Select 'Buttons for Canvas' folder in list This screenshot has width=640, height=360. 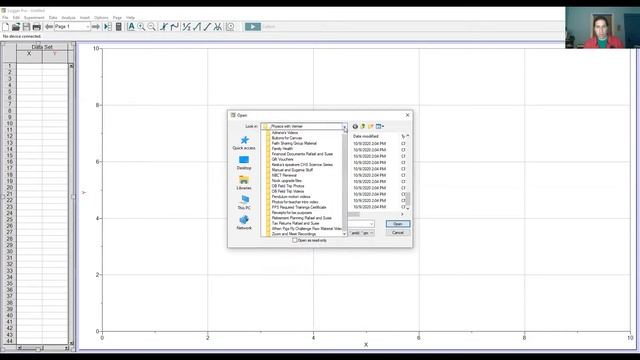point(287,138)
